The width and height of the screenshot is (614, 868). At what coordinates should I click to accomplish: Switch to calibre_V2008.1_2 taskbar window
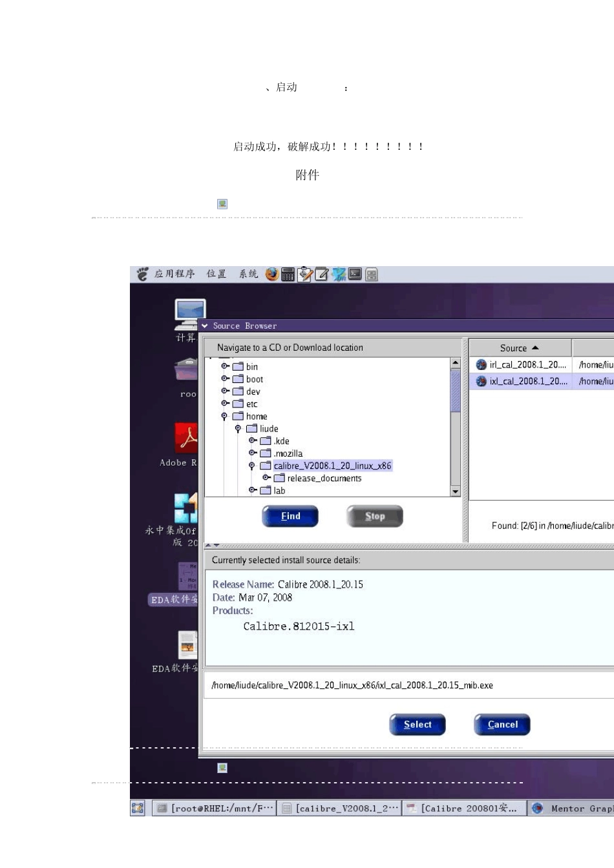340,808
